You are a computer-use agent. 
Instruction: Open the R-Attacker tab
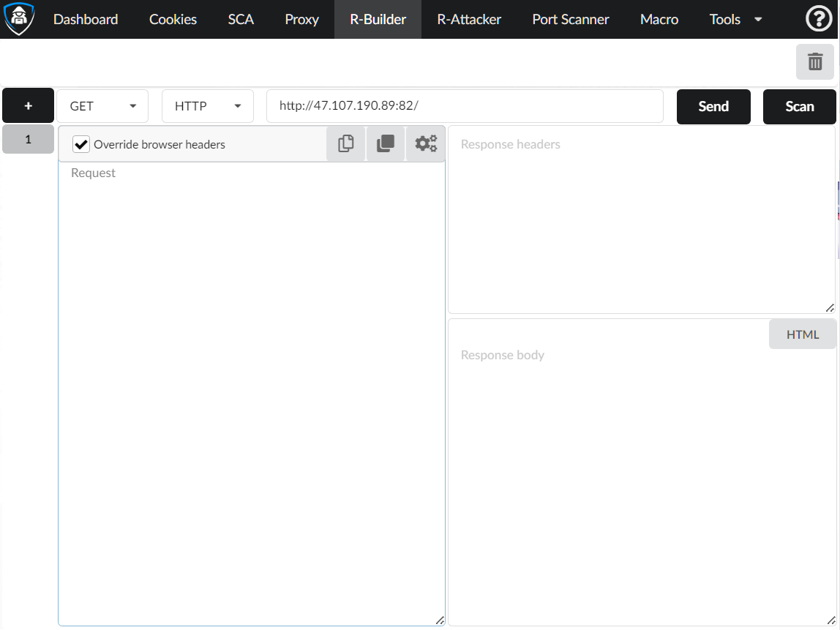(469, 20)
